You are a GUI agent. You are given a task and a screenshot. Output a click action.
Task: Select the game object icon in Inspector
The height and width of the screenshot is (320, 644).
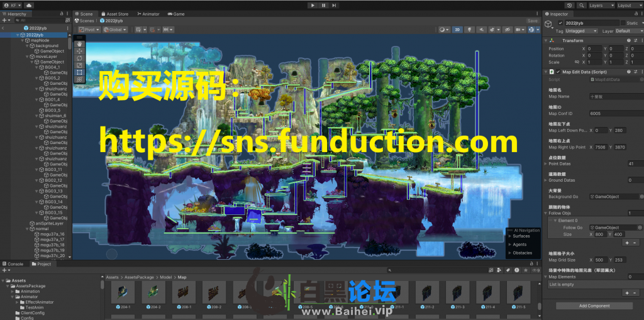[x=548, y=25]
